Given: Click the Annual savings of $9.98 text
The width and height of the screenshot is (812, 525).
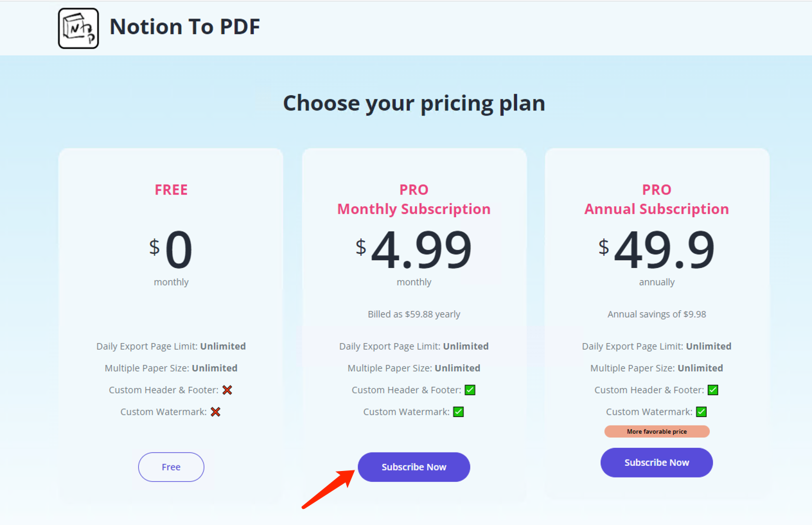Looking at the screenshot, I should coord(657,314).
